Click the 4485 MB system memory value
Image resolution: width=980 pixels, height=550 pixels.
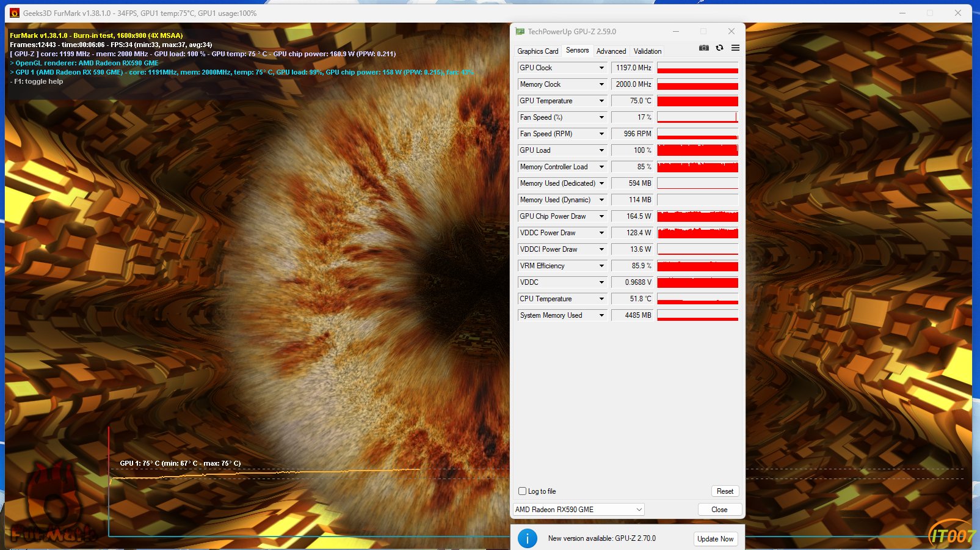633,315
